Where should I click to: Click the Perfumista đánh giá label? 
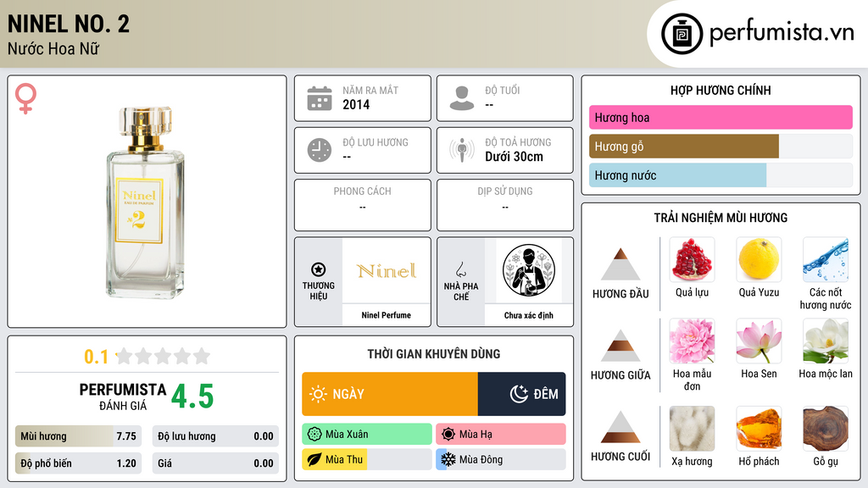pos(123,396)
